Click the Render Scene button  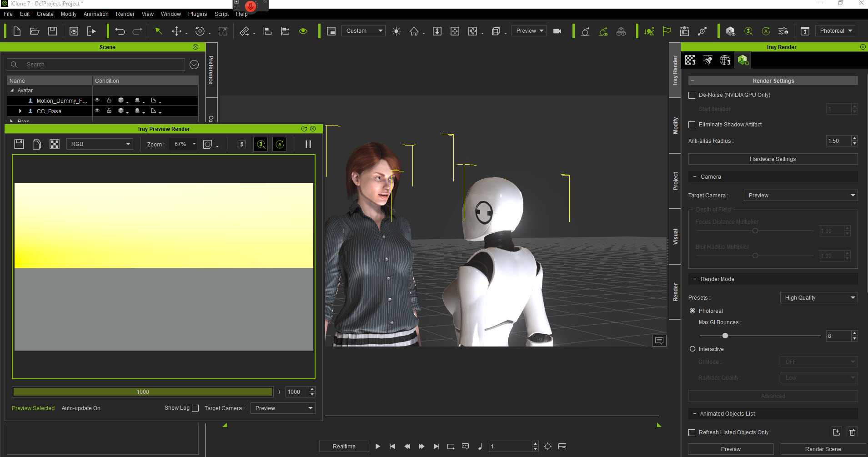coord(823,449)
